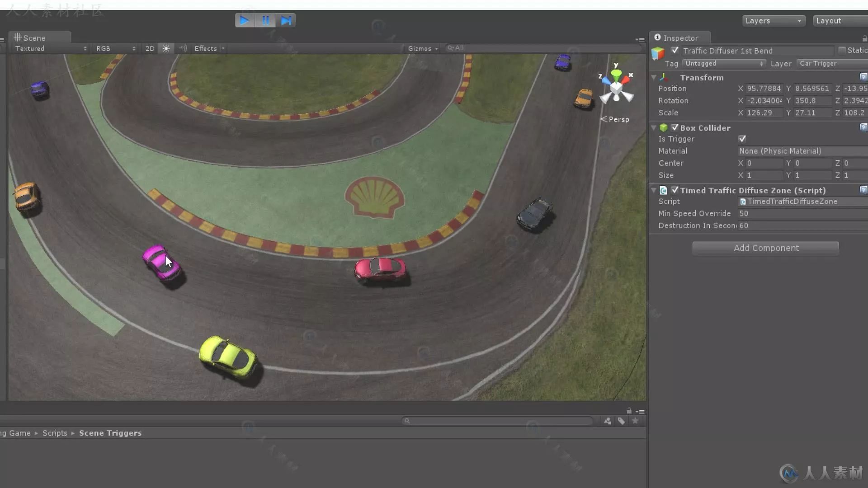Click Size Y value field
The width and height of the screenshot is (868, 488).
coord(812,175)
